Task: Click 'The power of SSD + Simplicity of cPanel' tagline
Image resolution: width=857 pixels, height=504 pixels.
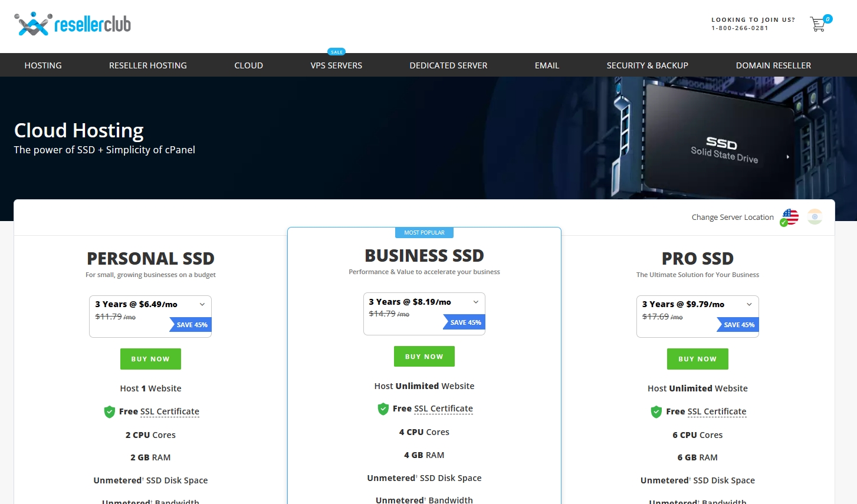Action: click(x=104, y=150)
